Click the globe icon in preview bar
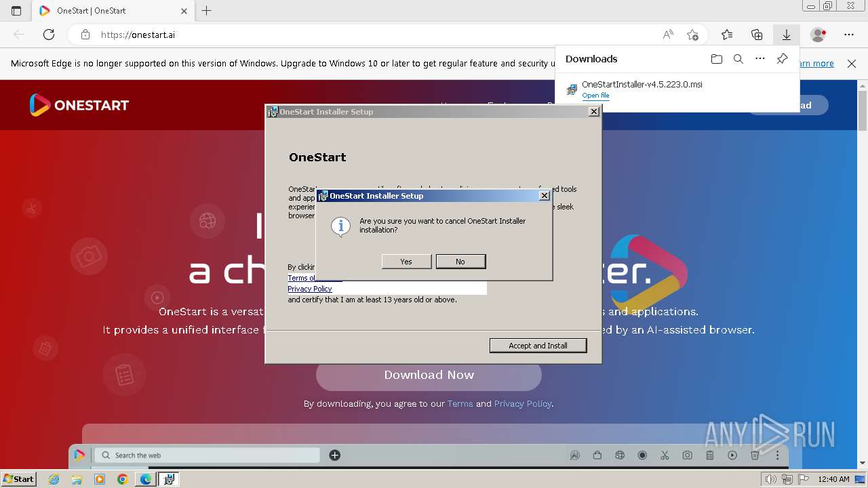The height and width of the screenshot is (488, 868). [620, 455]
